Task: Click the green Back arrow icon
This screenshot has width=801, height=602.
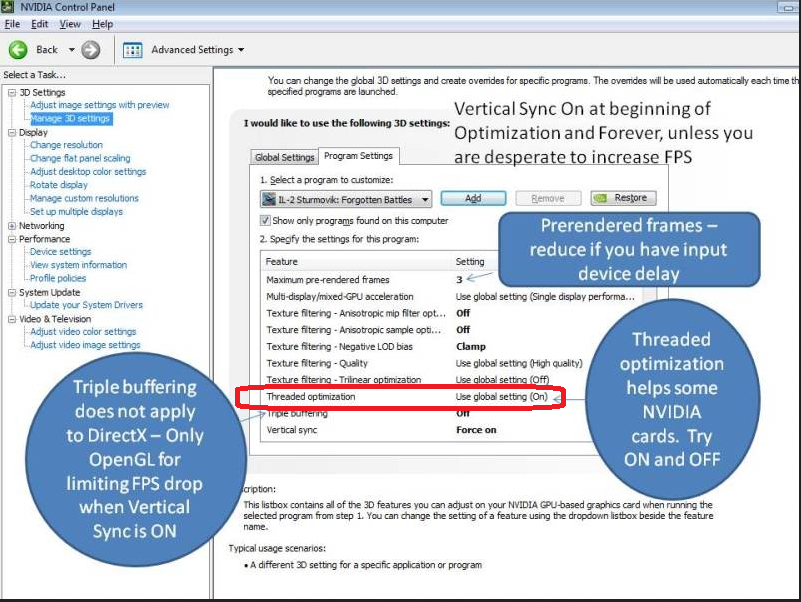Action: tap(18, 50)
